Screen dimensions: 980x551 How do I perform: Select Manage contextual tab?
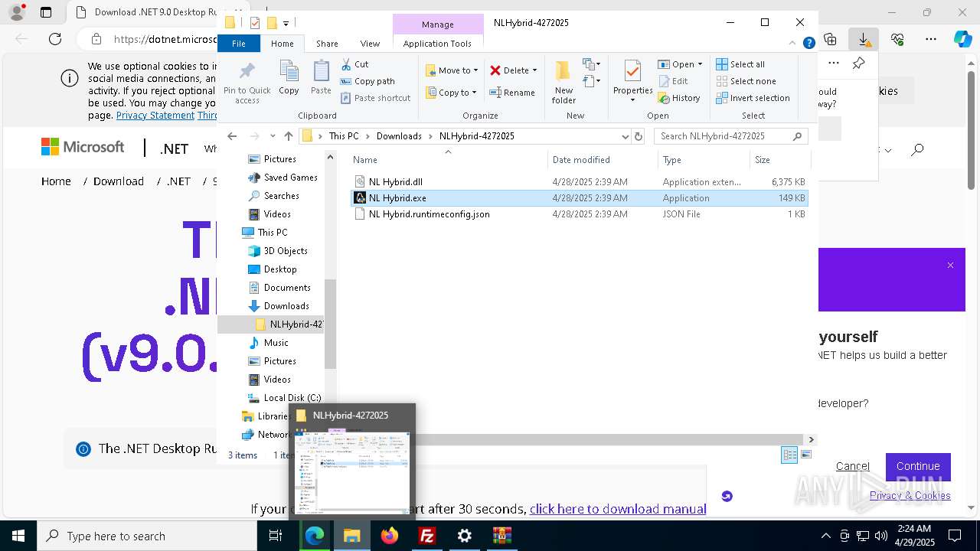click(x=438, y=24)
